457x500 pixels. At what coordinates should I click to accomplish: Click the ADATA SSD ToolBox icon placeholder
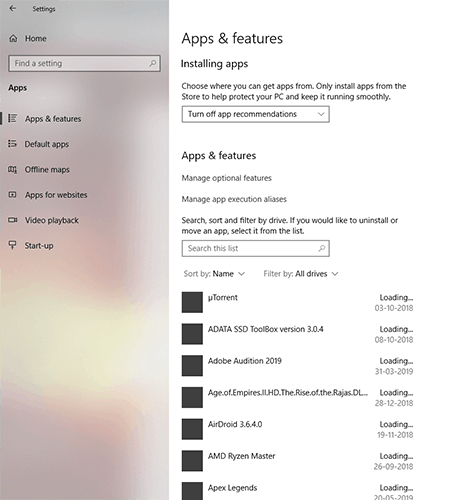(x=192, y=334)
